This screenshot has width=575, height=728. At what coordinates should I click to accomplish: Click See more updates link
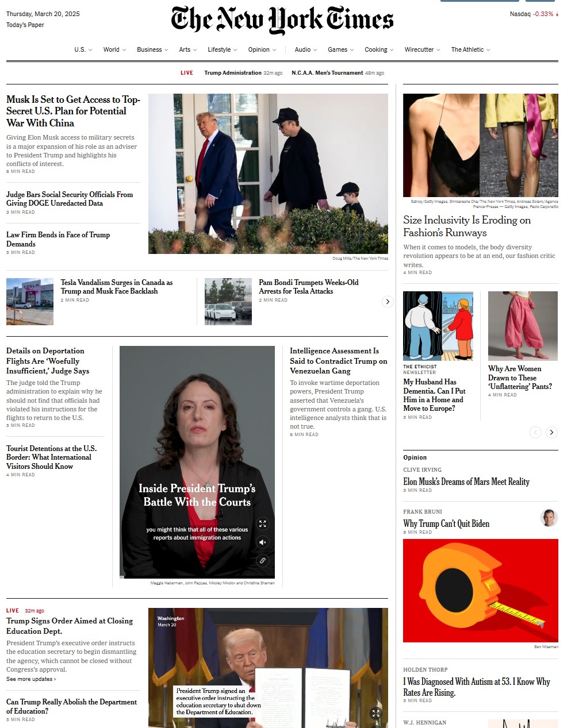(31, 679)
